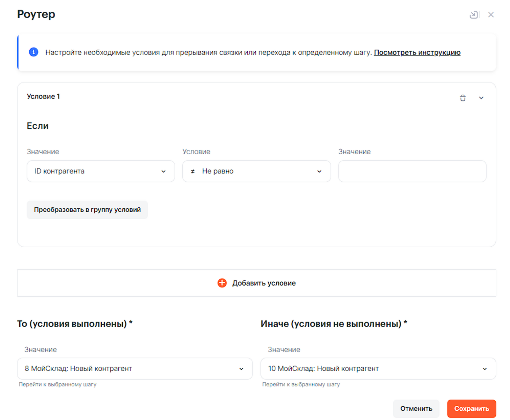Open the 8 МойСклад: Новый контрагент dropdown

(x=135, y=368)
